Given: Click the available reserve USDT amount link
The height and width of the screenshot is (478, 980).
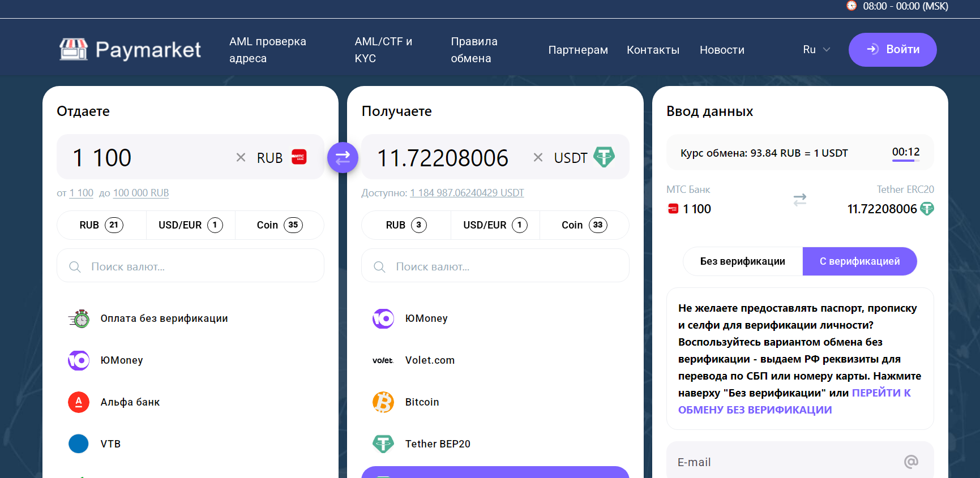Looking at the screenshot, I should coord(467,193).
